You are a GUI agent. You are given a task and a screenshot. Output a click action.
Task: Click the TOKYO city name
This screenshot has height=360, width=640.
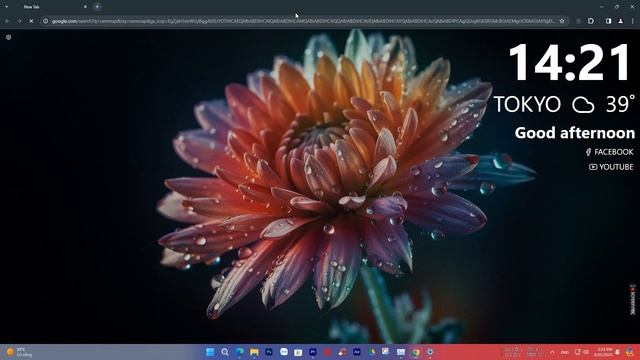coord(527,104)
